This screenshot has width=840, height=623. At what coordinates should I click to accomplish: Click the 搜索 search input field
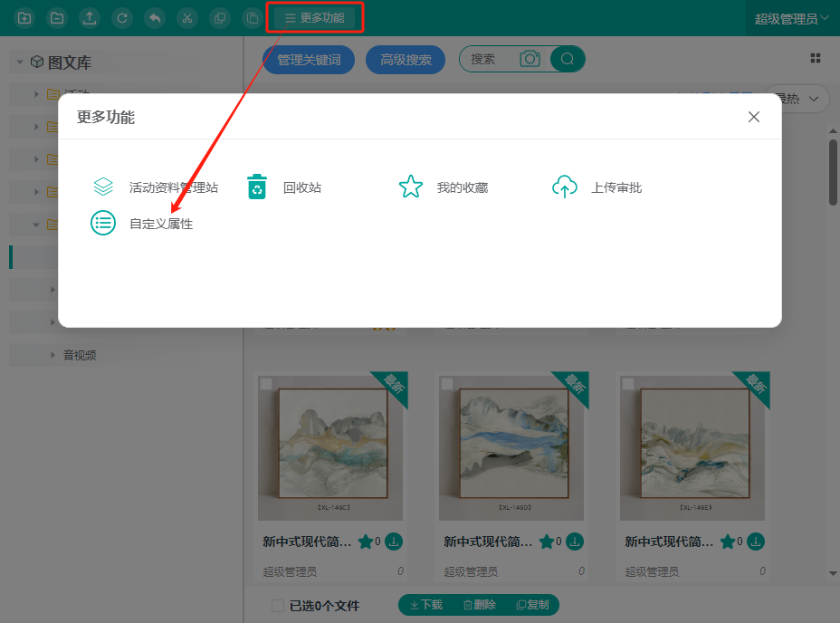[x=489, y=60]
